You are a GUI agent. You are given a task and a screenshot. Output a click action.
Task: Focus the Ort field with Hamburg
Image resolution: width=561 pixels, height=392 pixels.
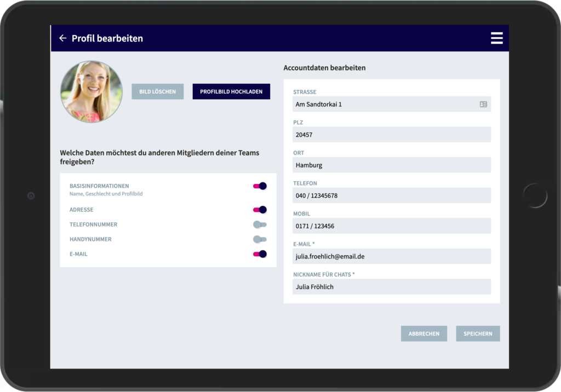coord(392,165)
